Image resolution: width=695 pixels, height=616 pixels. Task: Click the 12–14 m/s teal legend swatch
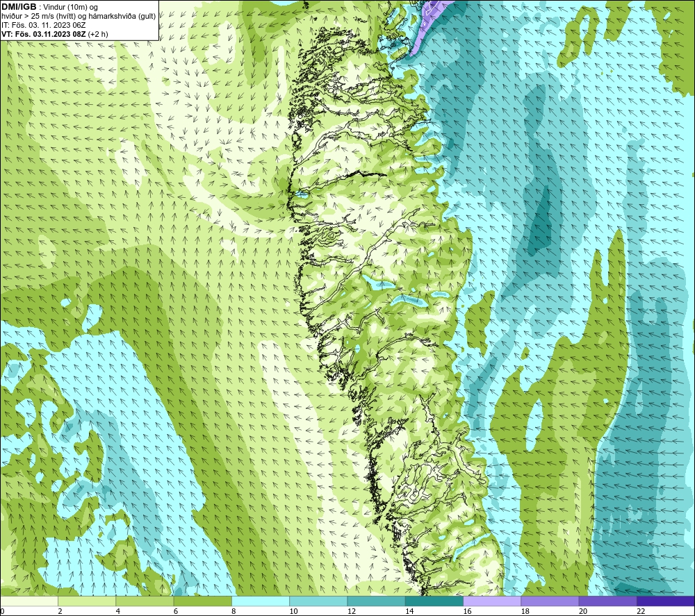[376, 601]
